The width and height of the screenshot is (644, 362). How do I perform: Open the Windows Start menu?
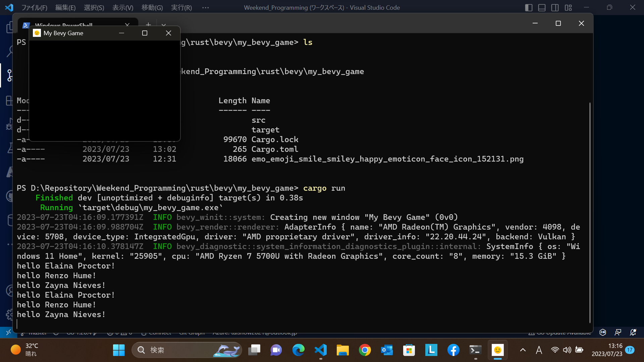coord(119,350)
